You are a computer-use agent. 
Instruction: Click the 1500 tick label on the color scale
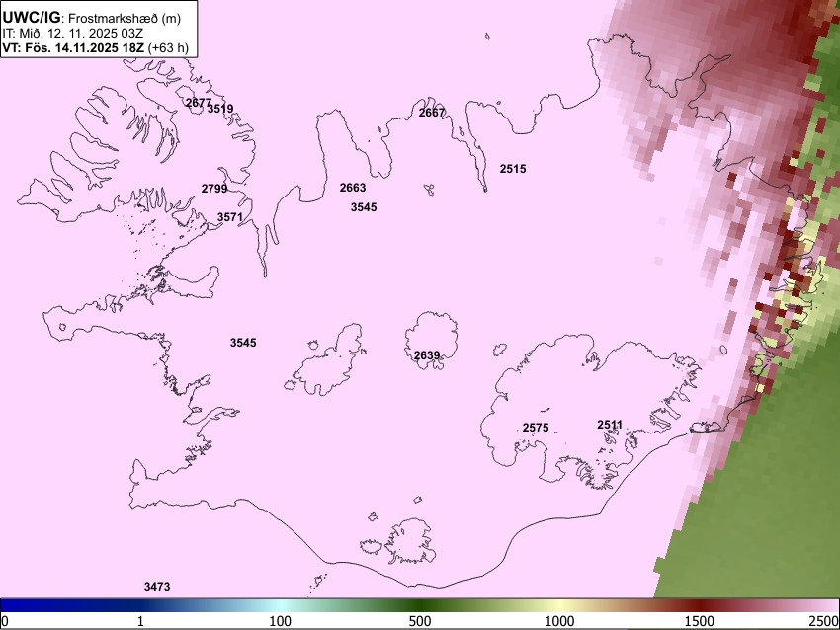pos(700,621)
